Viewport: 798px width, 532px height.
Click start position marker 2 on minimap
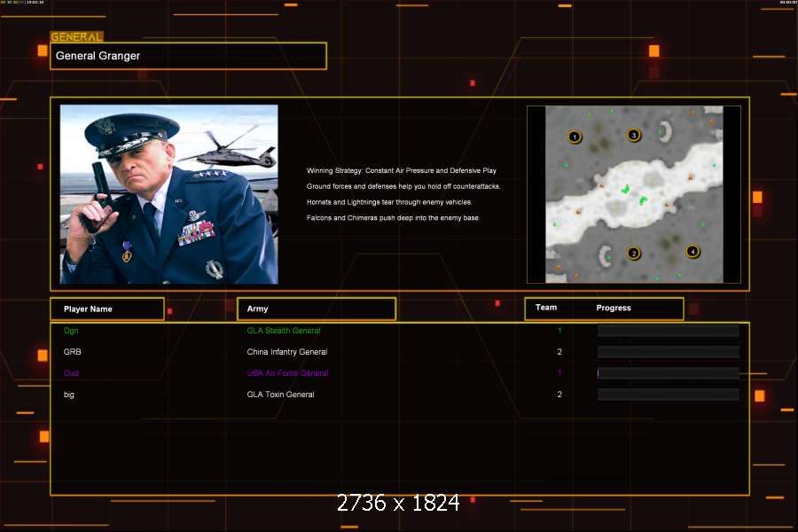[633, 253]
